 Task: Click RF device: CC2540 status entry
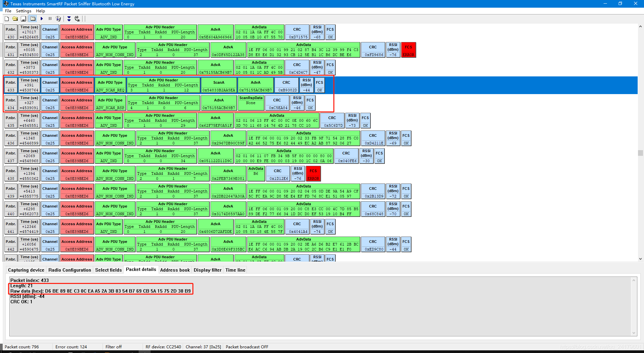[163, 347]
